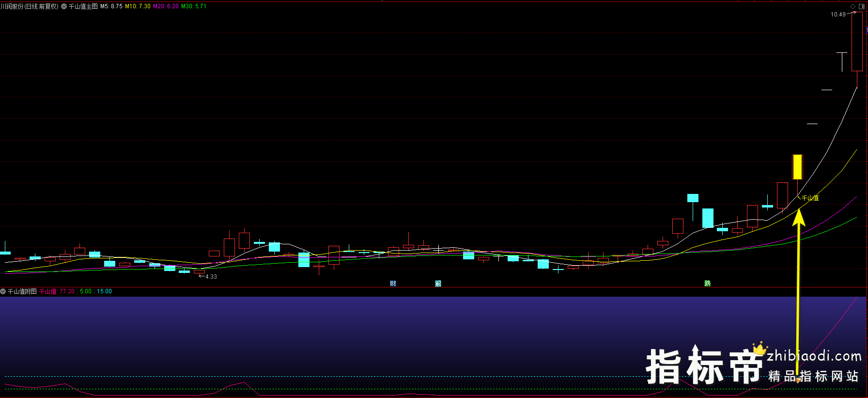Click the green 5.00 threshold value

[x=86, y=291]
